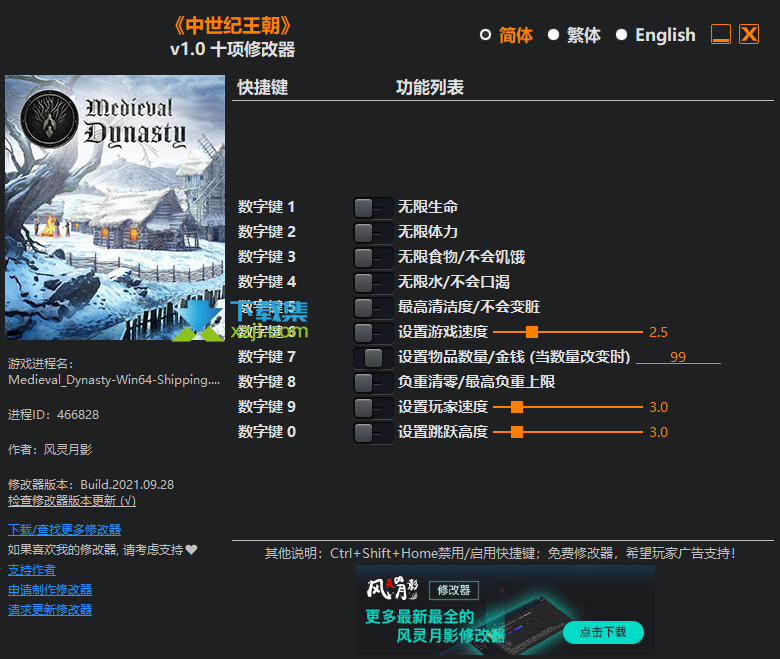Toggle 无限体力 infinite stamina switch
This screenshot has width=780, height=659.
373,233
